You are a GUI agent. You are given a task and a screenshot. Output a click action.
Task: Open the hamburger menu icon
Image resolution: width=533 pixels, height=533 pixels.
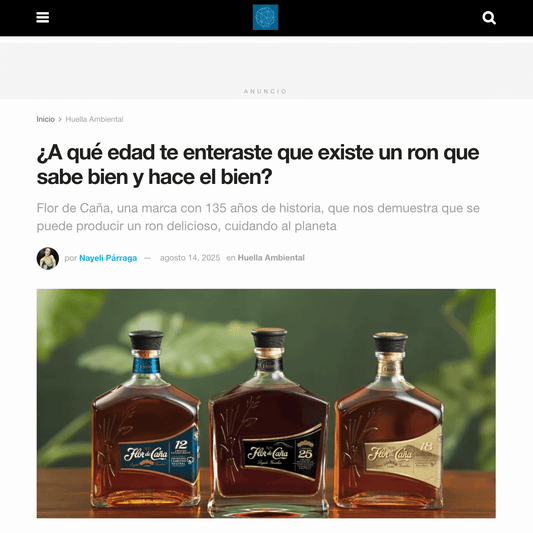pos(42,17)
